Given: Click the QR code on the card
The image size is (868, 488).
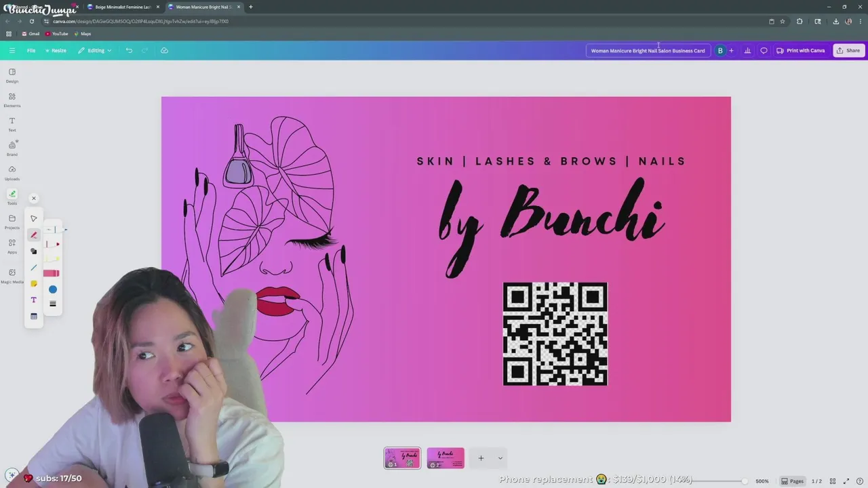Looking at the screenshot, I should tap(555, 334).
